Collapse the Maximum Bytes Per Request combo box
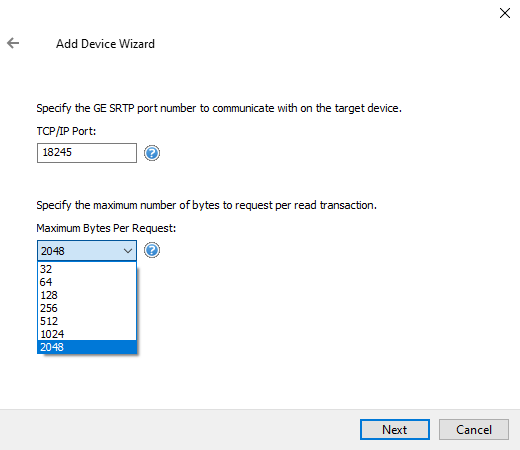This screenshot has width=520, height=450. pyautogui.click(x=87, y=251)
